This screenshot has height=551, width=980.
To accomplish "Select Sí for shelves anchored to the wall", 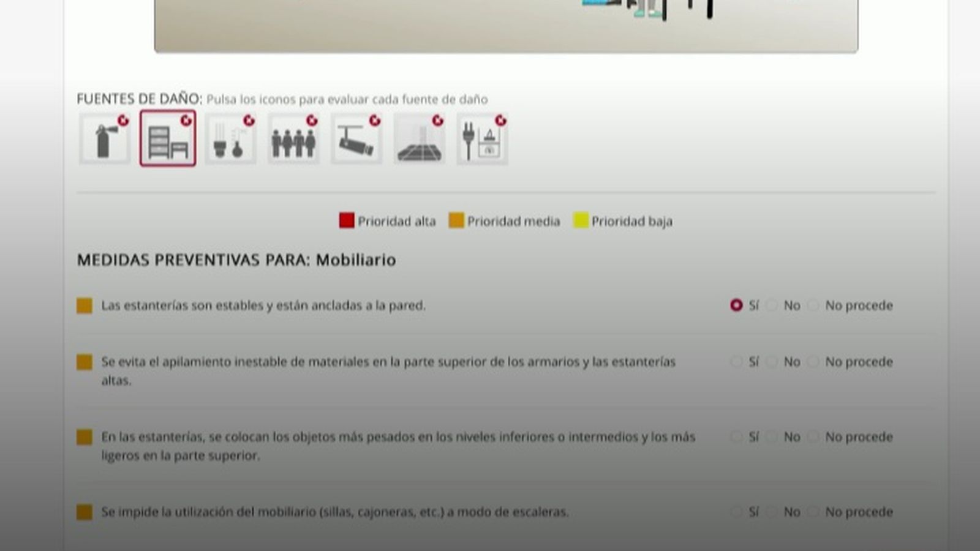I will (737, 305).
